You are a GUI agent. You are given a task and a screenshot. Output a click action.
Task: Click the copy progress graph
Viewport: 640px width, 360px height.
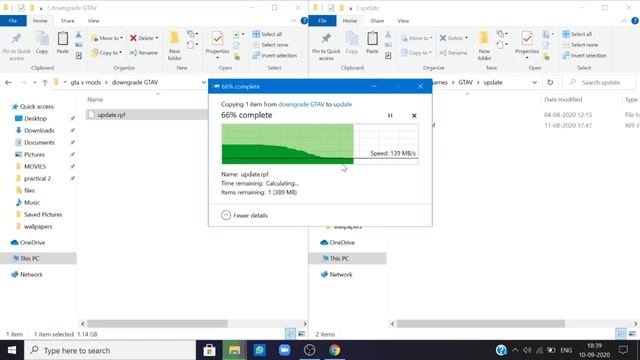[x=320, y=144]
